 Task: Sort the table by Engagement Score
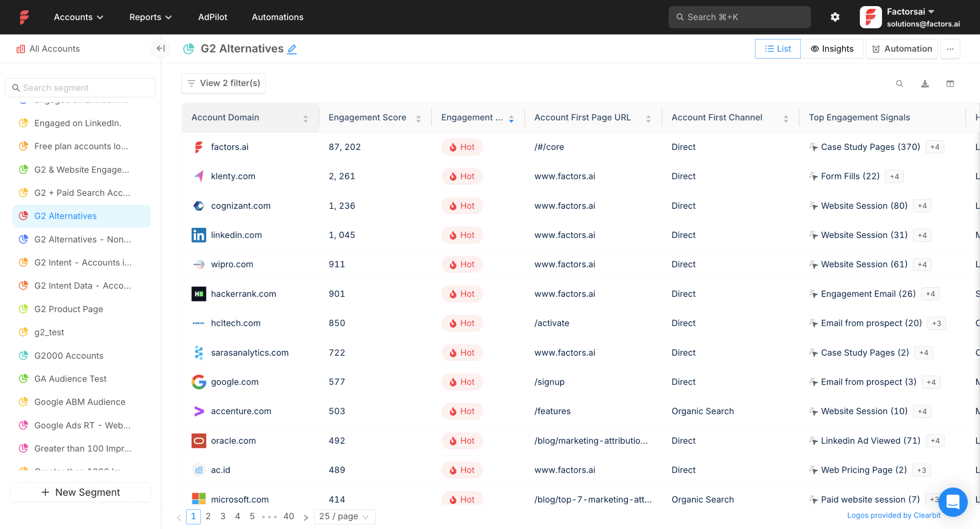[x=418, y=117]
